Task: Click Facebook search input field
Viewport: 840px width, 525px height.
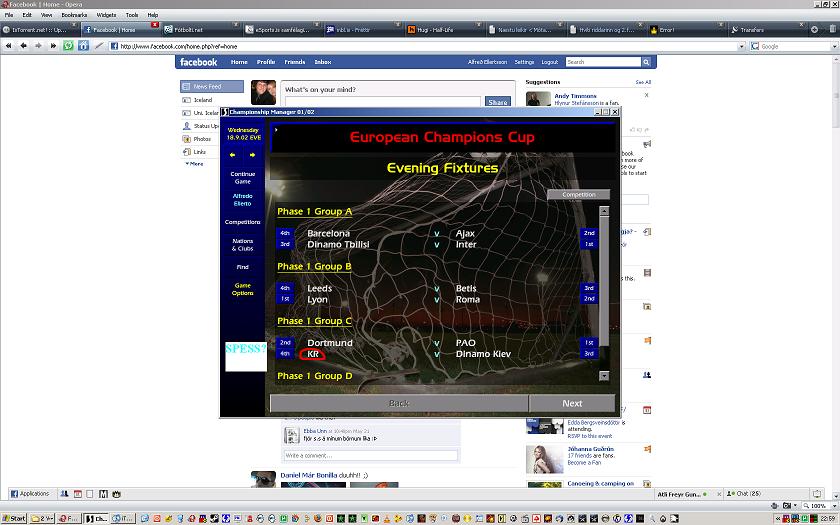Action: click(603, 62)
